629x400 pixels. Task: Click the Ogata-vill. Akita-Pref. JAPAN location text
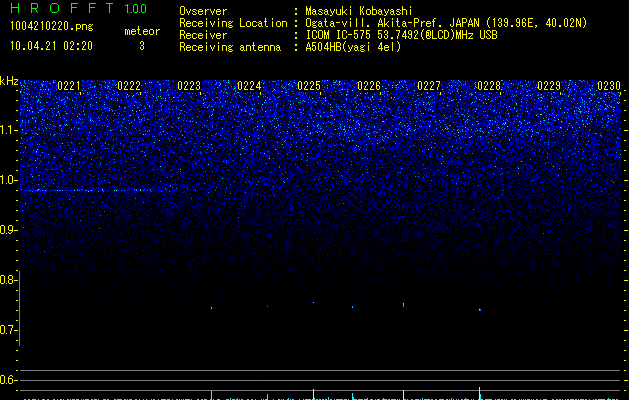tap(446, 23)
